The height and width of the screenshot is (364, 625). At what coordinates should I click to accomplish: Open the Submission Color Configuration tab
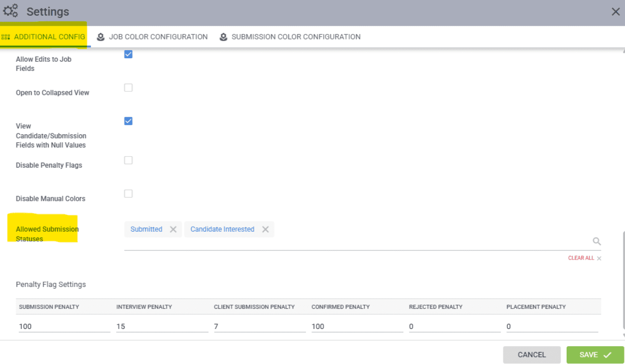[296, 37]
